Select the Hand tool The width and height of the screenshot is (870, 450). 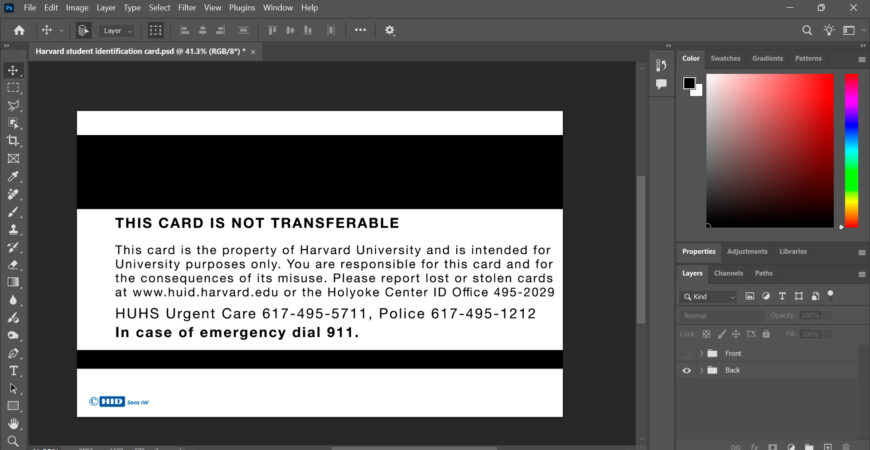pyautogui.click(x=13, y=423)
